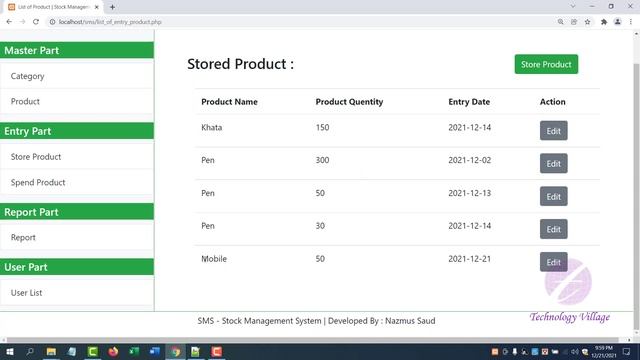Click green Store Product button
Viewport: 640px width, 360px height.
tap(546, 64)
